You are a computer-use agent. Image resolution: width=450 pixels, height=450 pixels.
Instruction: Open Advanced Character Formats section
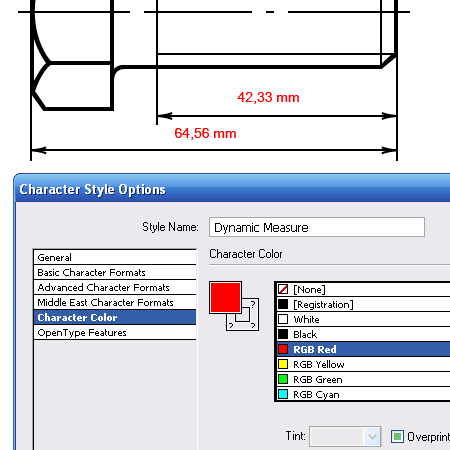point(115,287)
